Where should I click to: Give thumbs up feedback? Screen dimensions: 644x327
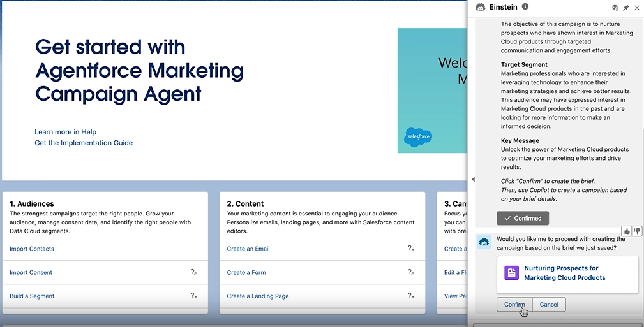626,231
